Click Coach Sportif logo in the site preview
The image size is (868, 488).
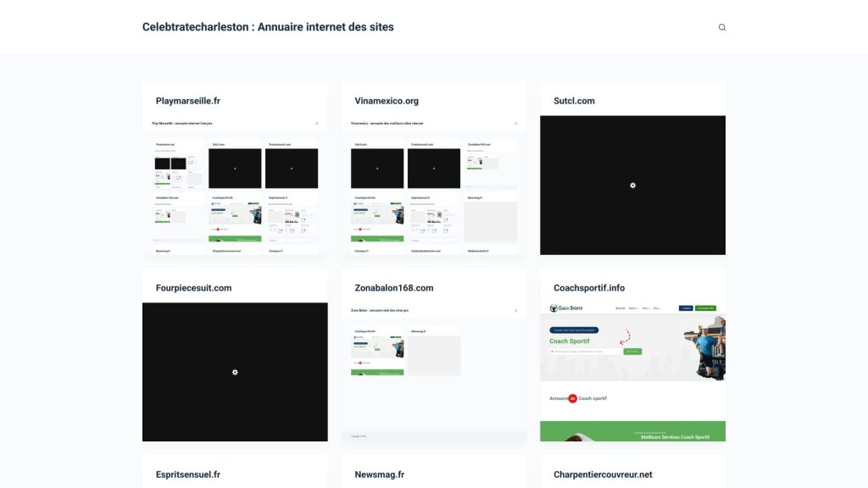[564, 308]
